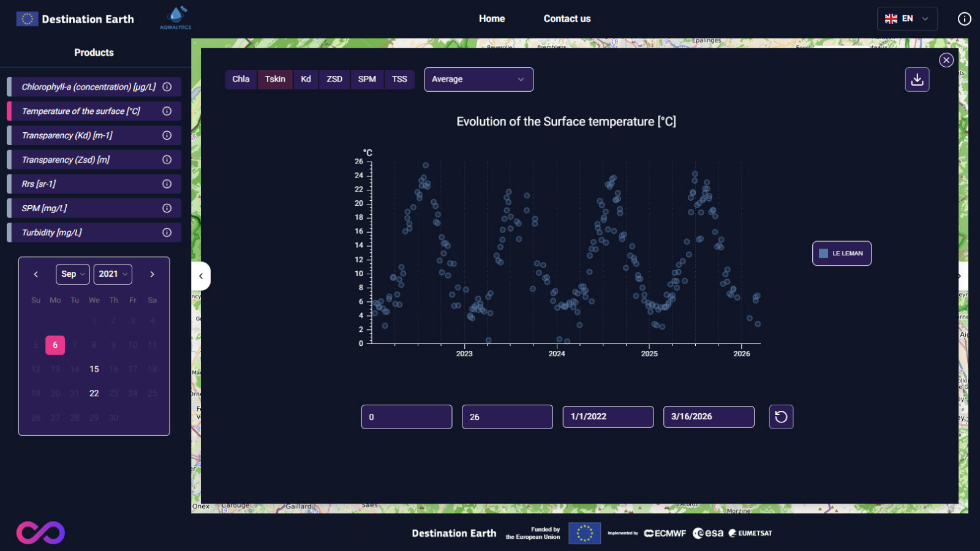Reset the chart axis range
This screenshot has height=551, width=980.
[x=781, y=417]
